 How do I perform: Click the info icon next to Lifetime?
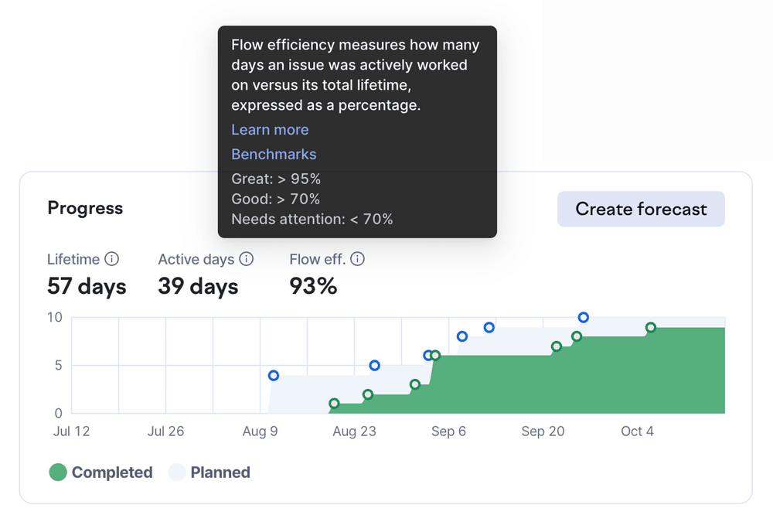click(111, 259)
